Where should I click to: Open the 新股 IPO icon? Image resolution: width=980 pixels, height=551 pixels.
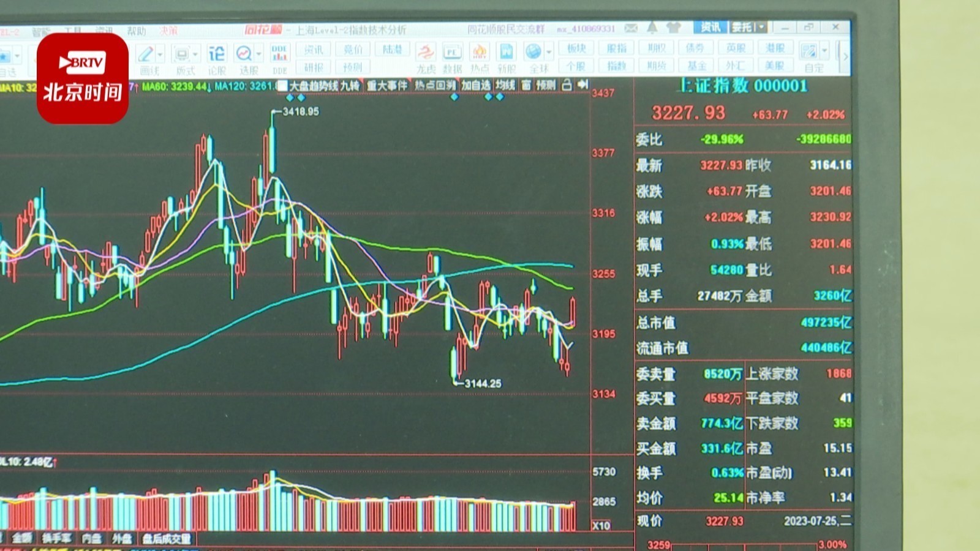pyautogui.click(x=506, y=53)
